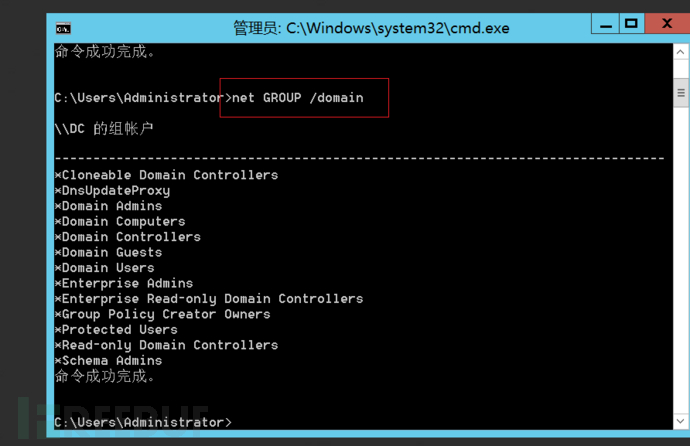Click the Enterprise Read-only Domain Controllers entry
Screen dimensions: 690x446
click(212, 299)
